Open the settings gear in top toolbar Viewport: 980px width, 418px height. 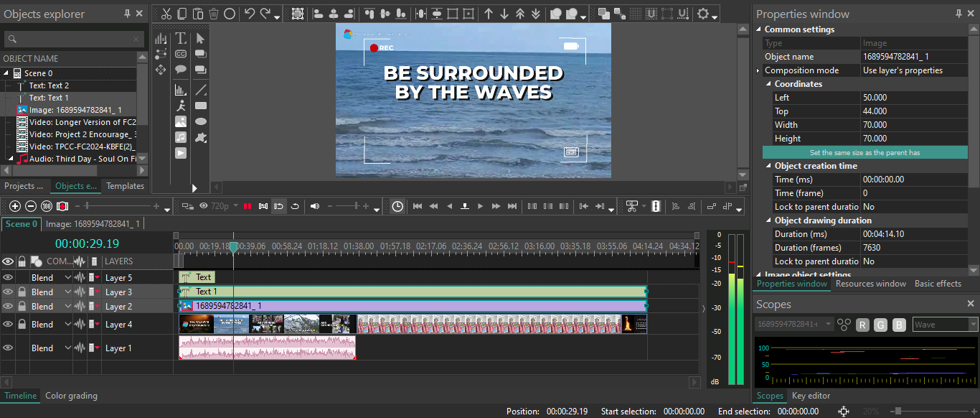pyautogui.click(x=703, y=14)
